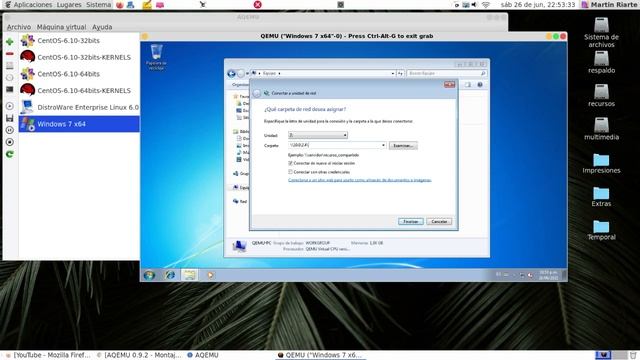
Task: Click the Cancelar button
Action: [x=439, y=222]
